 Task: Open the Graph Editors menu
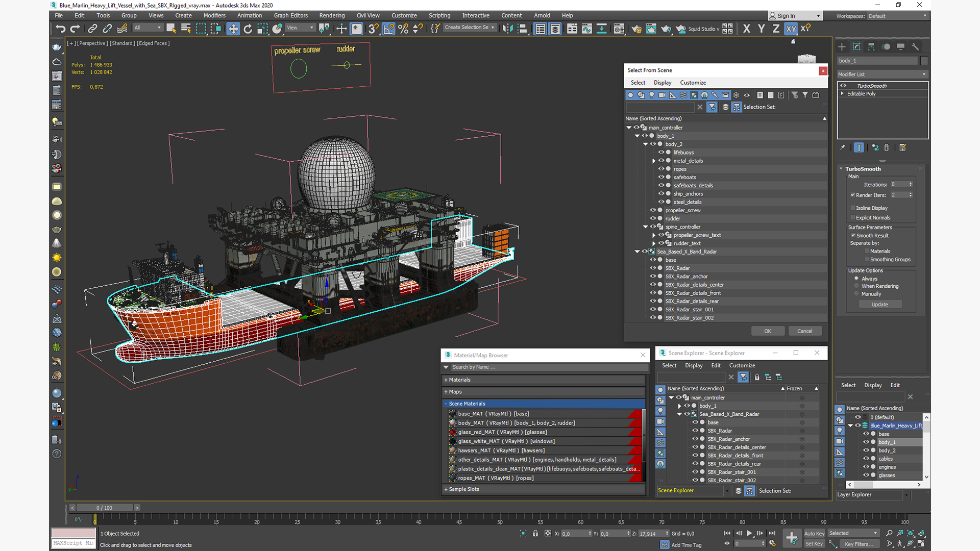pos(290,15)
